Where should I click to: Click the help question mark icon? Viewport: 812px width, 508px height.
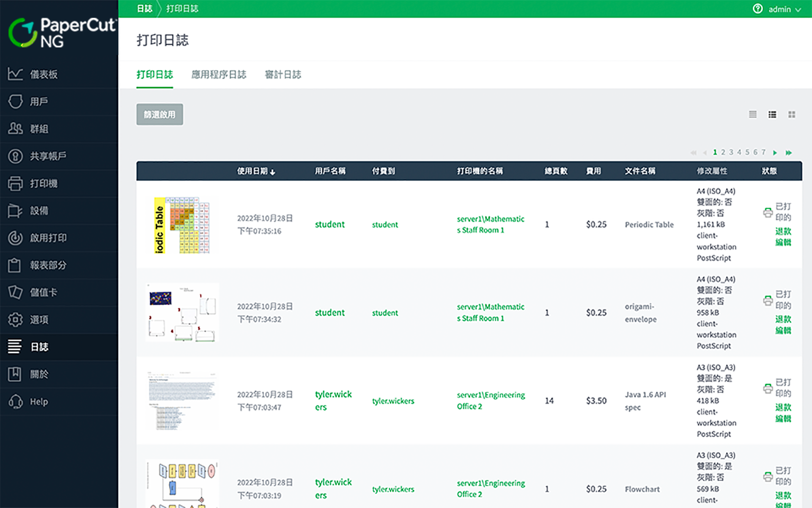coord(757,9)
